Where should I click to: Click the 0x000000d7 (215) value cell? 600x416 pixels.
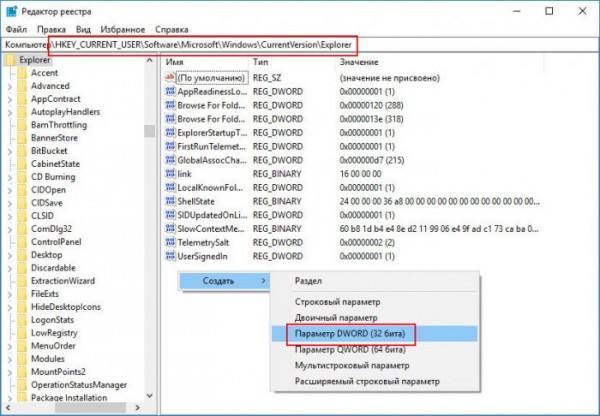[x=372, y=160]
